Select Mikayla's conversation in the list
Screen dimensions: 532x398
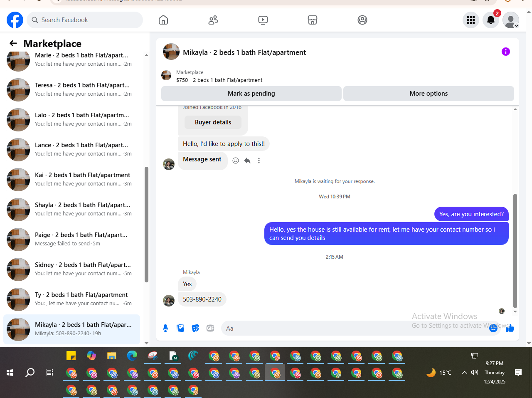(71, 329)
